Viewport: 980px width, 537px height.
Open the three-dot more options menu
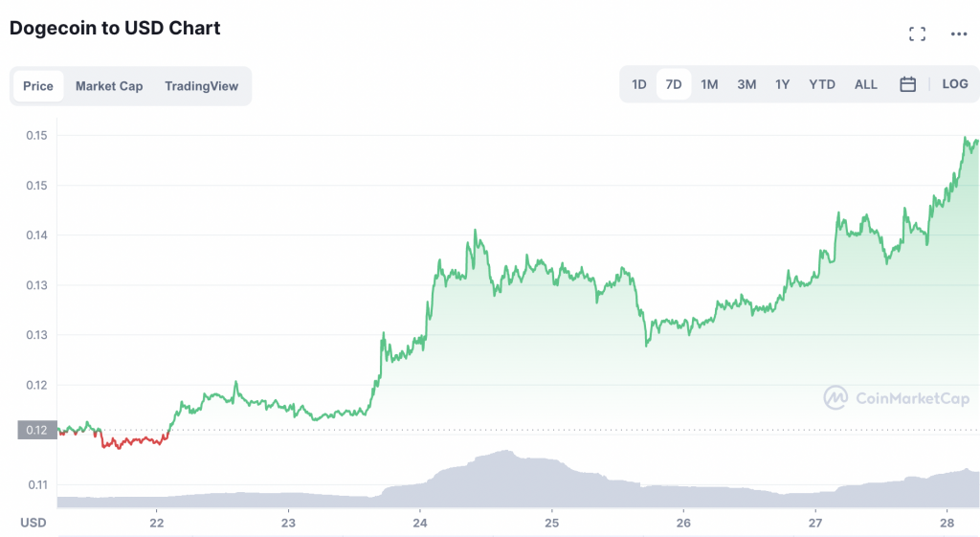tap(959, 34)
